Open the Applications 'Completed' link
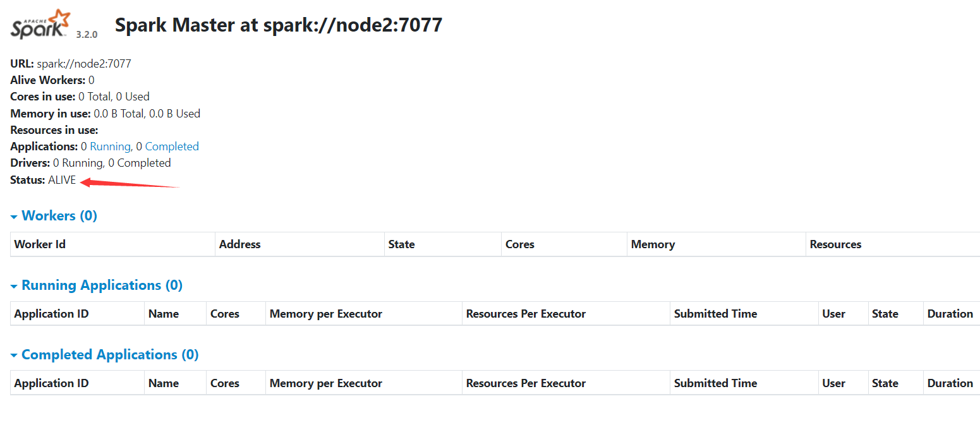The height and width of the screenshot is (425, 980). point(172,147)
